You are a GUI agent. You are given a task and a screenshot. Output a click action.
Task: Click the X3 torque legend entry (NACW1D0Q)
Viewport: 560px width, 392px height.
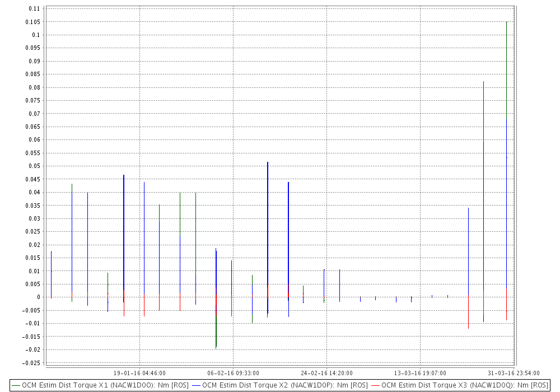click(x=460, y=385)
